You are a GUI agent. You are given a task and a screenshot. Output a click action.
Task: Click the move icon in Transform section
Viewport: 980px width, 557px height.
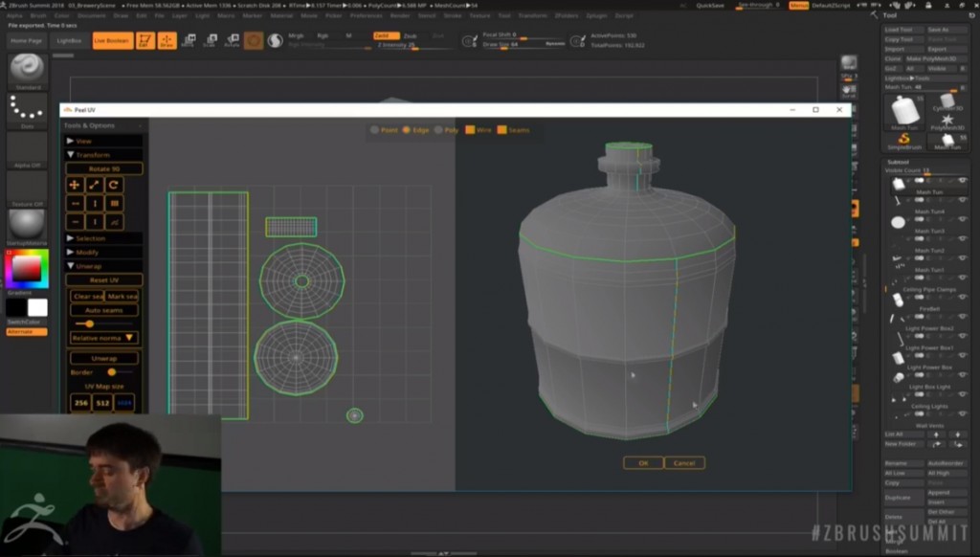[x=75, y=185]
